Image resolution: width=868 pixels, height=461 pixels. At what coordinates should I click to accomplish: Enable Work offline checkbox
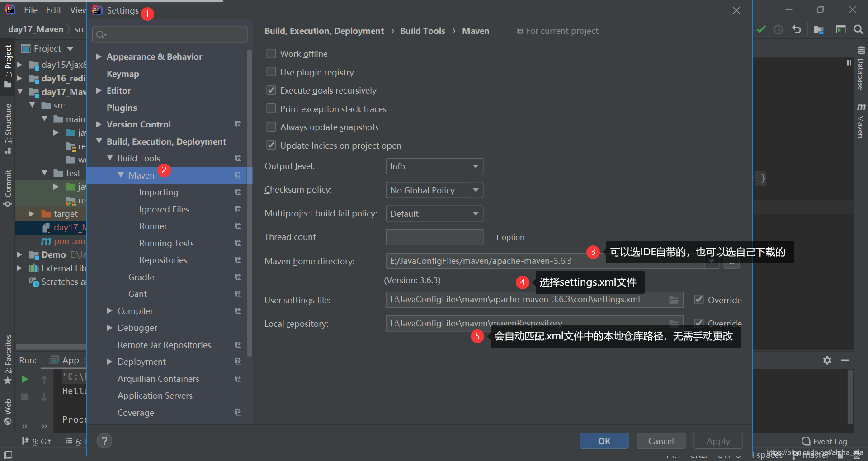[271, 54]
